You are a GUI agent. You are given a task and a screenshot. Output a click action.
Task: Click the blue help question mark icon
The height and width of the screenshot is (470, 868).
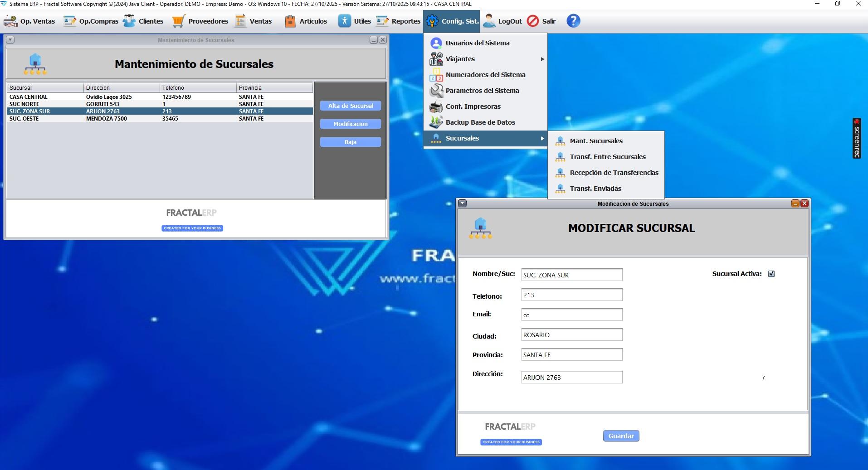point(573,21)
